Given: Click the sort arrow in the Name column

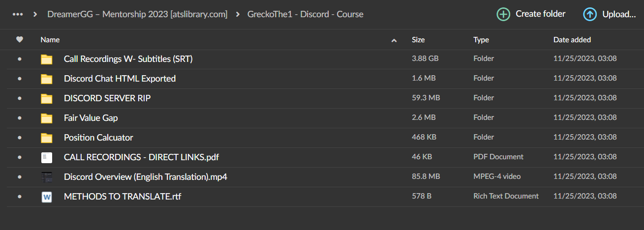Looking at the screenshot, I should pos(394,40).
